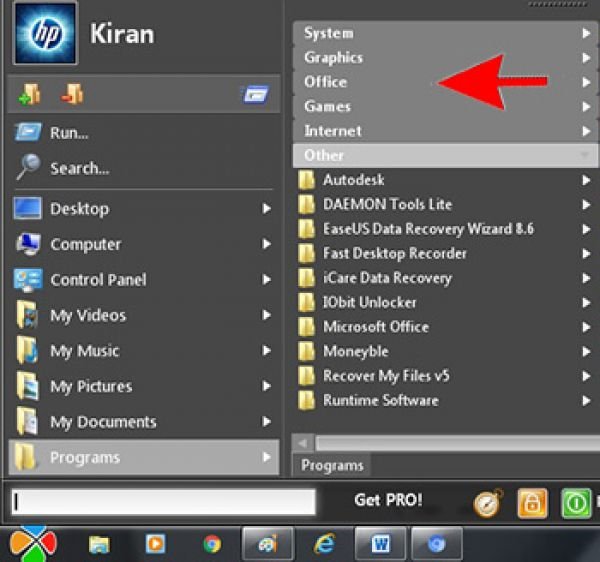
Task: Expand the Autodesk submenu arrow
Action: coord(585,180)
